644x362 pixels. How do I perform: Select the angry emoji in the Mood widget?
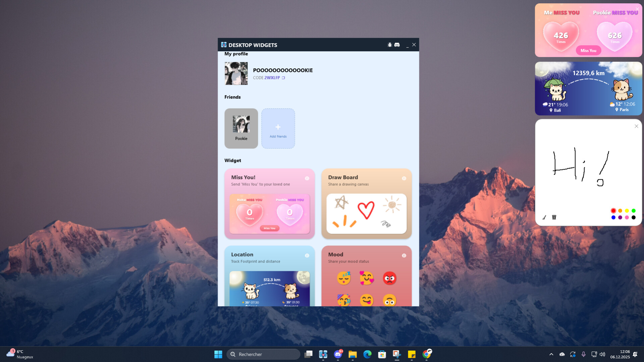pyautogui.click(x=390, y=278)
